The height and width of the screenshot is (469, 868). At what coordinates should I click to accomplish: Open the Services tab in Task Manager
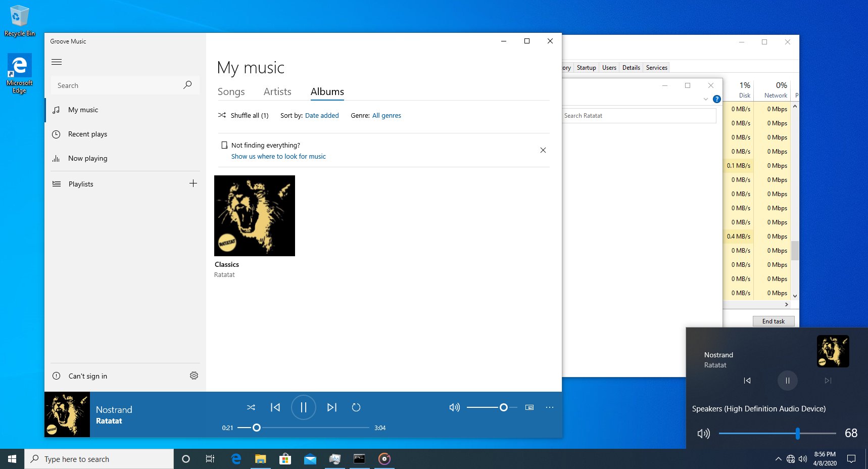tap(656, 67)
